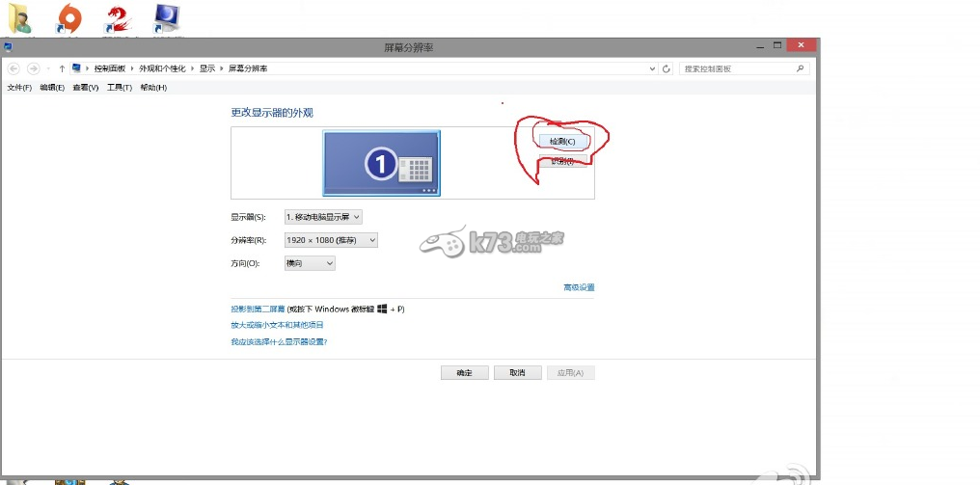Open the 分辨率 1920 × 1080 dropdown

(x=331, y=240)
